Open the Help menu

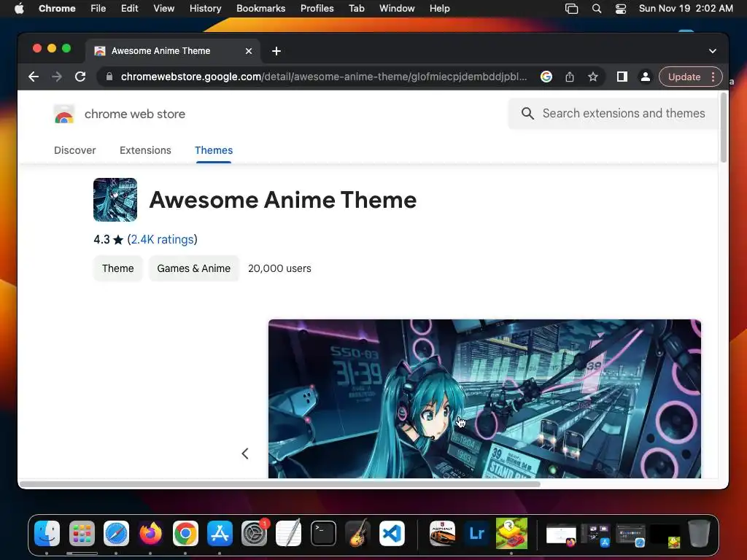click(439, 9)
